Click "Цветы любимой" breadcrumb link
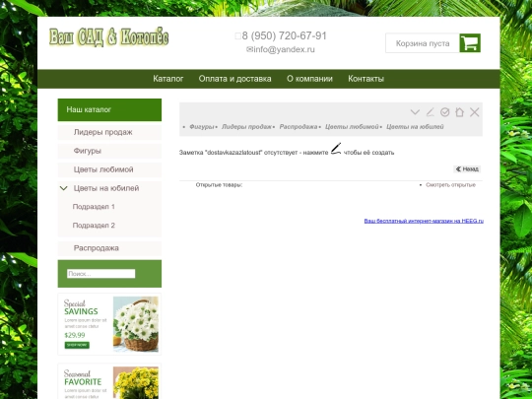The image size is (532, 399). [x=352, y=126]
